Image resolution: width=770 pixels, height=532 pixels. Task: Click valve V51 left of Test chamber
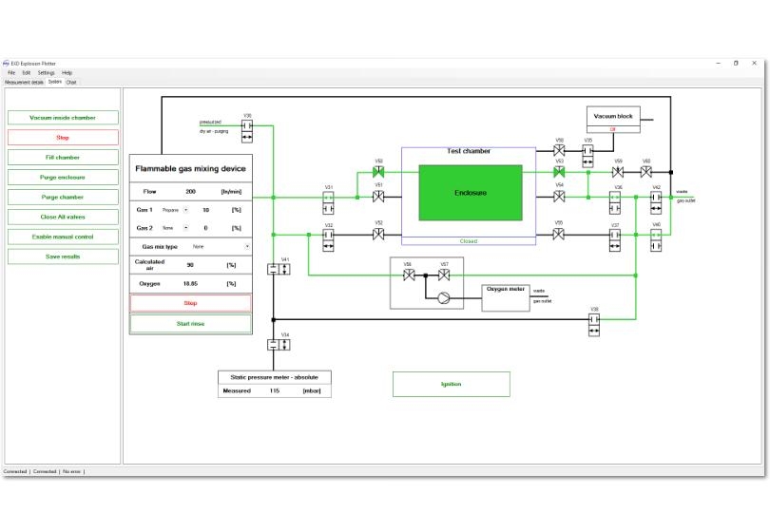378,197
